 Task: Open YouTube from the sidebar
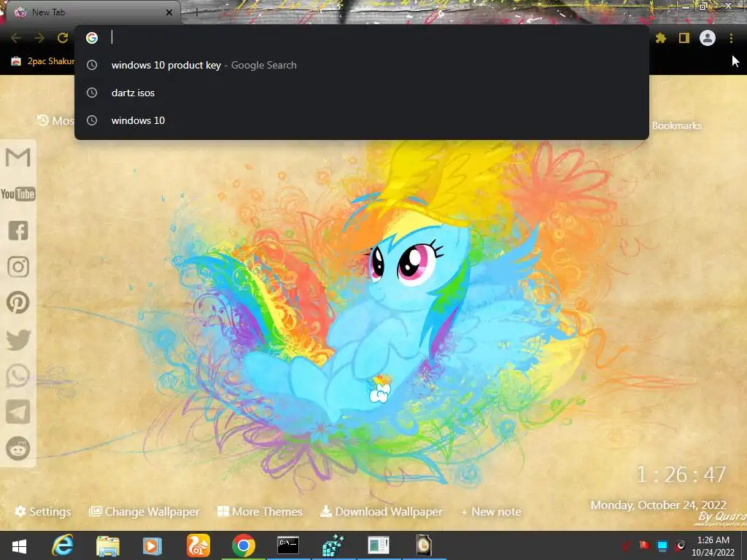18,194
